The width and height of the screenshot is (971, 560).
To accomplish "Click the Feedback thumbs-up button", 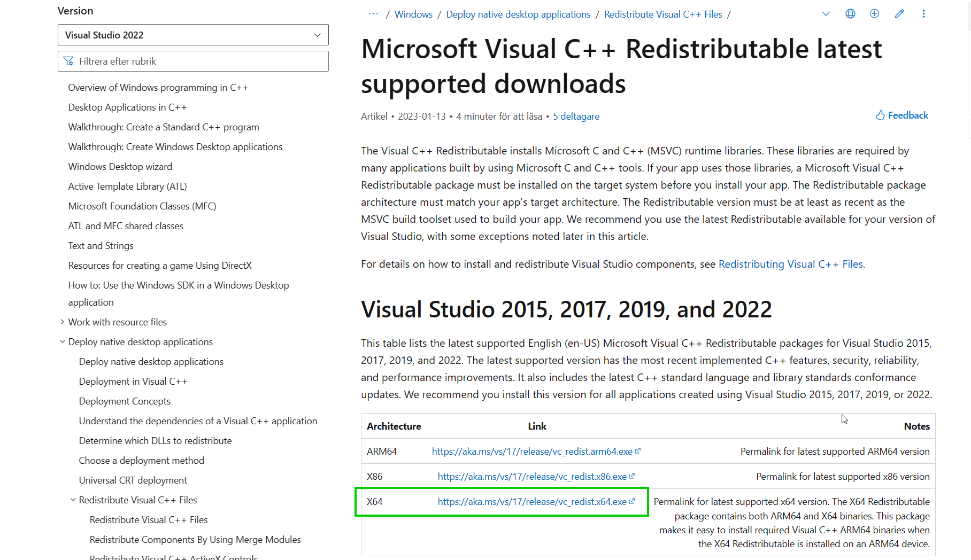I will pyautogui.click(x=901, y=115).
